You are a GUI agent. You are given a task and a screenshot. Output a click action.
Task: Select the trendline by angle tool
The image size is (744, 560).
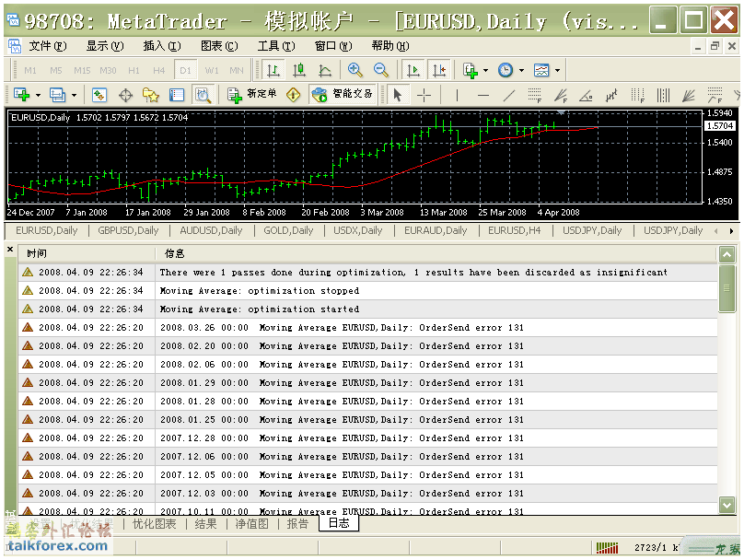point(586,95)
